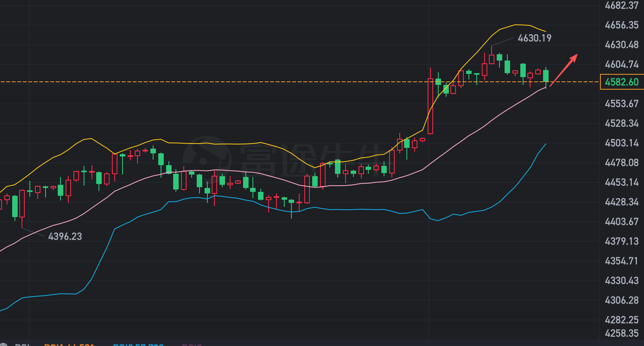Select the highlighted 4582.60 current price tag
The height and width of the screenshot is (346, 644).
[622, 82]
